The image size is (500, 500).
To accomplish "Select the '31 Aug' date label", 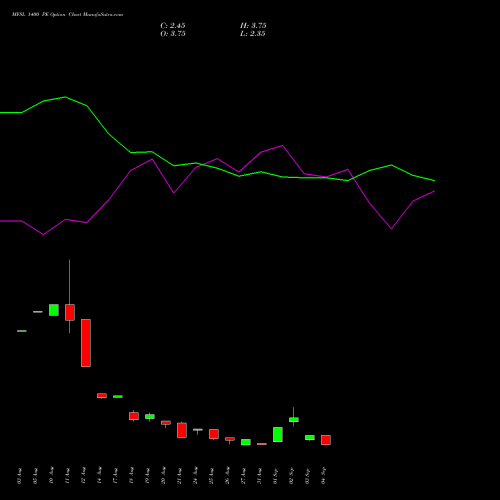I will coord(259,476).
